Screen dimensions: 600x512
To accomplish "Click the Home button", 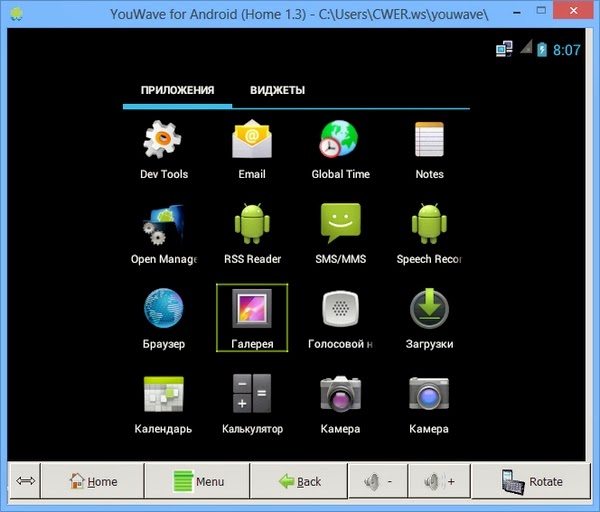I will 93,481.
